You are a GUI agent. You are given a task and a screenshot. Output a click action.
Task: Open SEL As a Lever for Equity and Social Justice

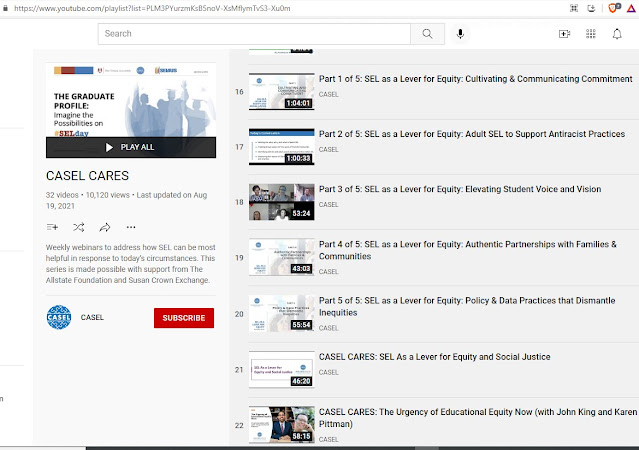click(x=434, y=357)
